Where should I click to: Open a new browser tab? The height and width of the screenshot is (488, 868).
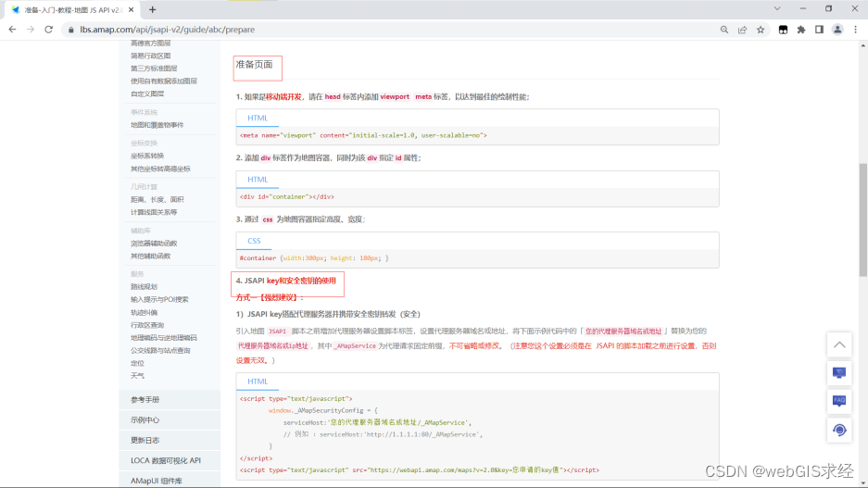(x=152, y=9)
